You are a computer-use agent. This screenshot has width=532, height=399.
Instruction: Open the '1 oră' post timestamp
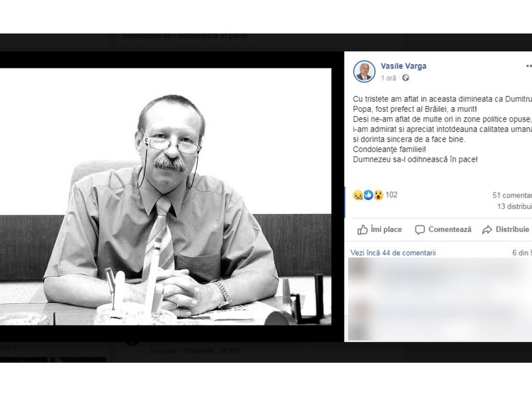[x=388, y=78]
